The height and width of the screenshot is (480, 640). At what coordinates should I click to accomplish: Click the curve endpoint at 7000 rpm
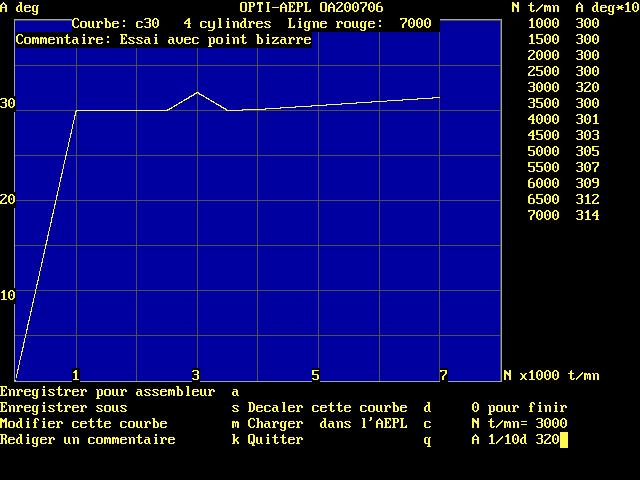(439, 97)
